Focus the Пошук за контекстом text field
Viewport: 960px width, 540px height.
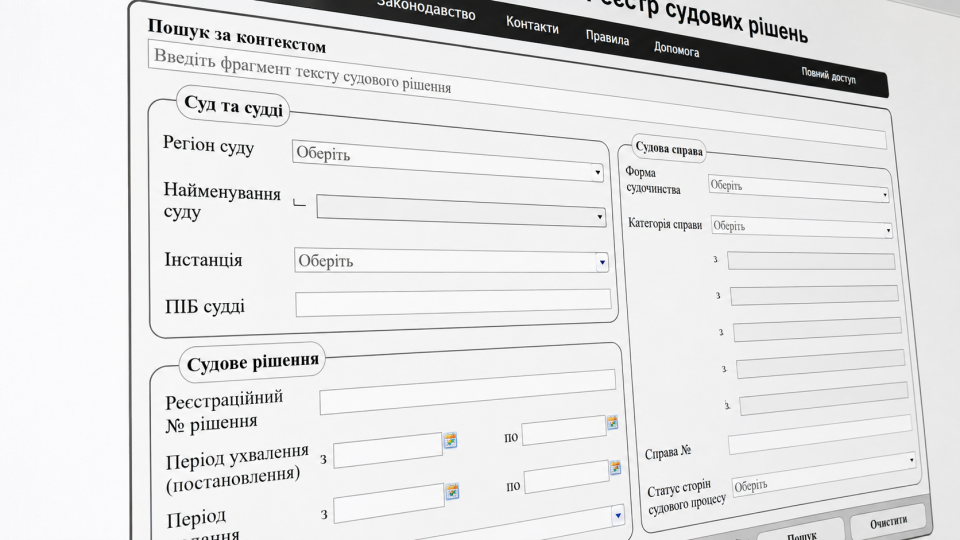click(x=517, y=96)
